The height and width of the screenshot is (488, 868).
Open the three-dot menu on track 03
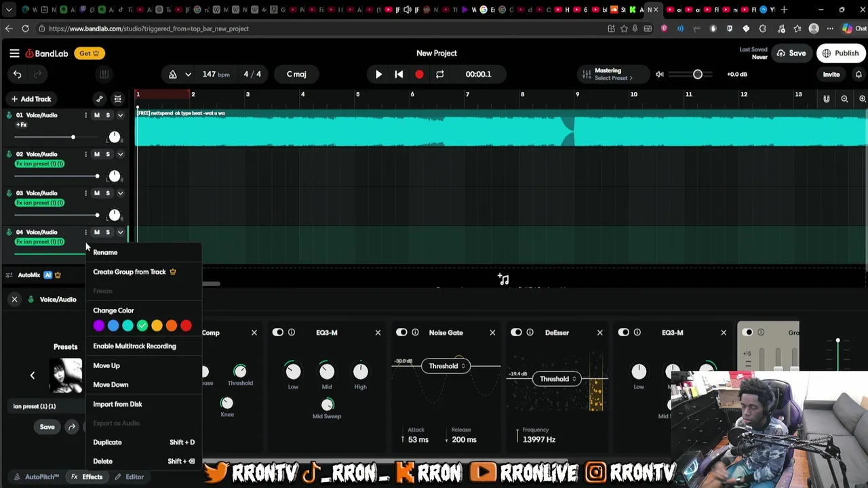click(x=85, y=193)
